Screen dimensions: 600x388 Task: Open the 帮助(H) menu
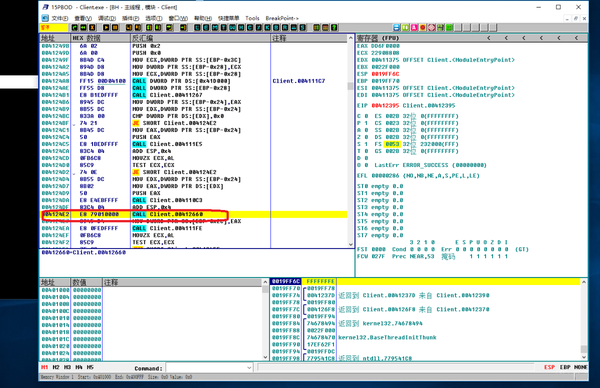pos(203,18)
